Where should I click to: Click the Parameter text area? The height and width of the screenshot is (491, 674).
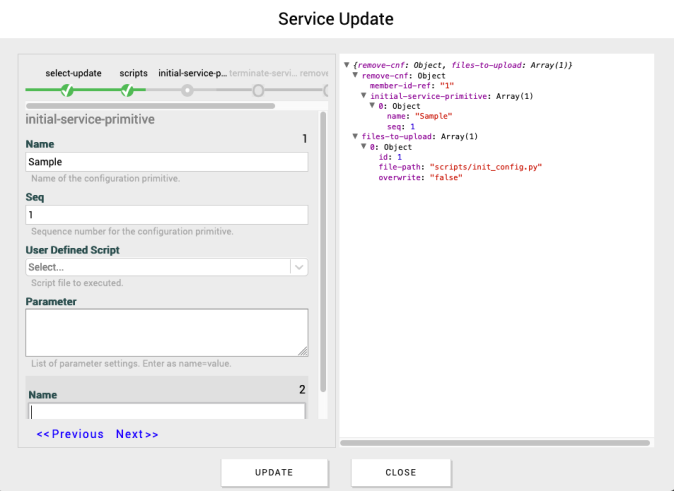point(166,332)
